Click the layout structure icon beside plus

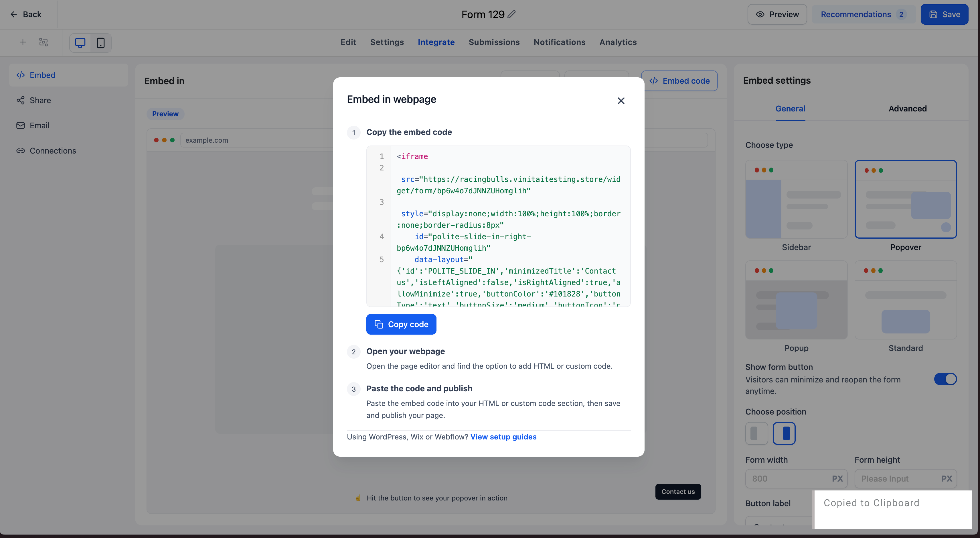pyautogui.click(x=44, y=42)
